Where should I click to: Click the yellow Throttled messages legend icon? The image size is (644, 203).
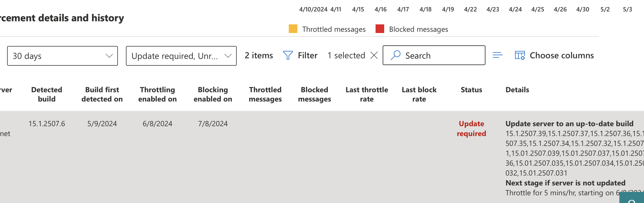click(292, 29)
